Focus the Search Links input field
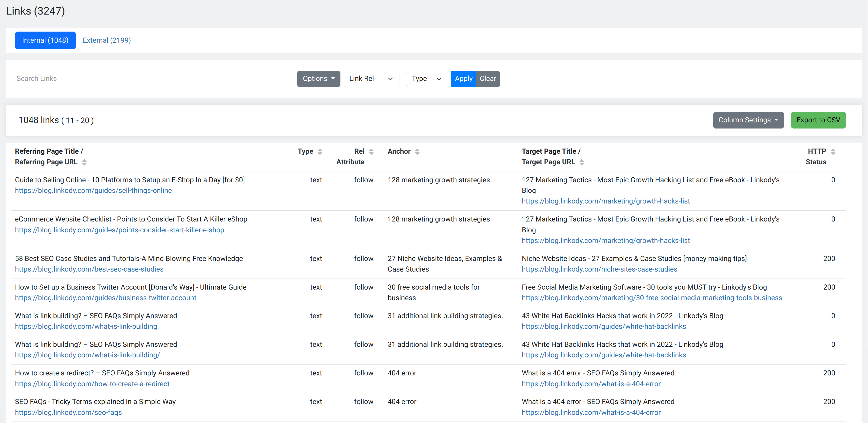The width and height of the screenshot is (868, 423). click(x=154, y=79)
